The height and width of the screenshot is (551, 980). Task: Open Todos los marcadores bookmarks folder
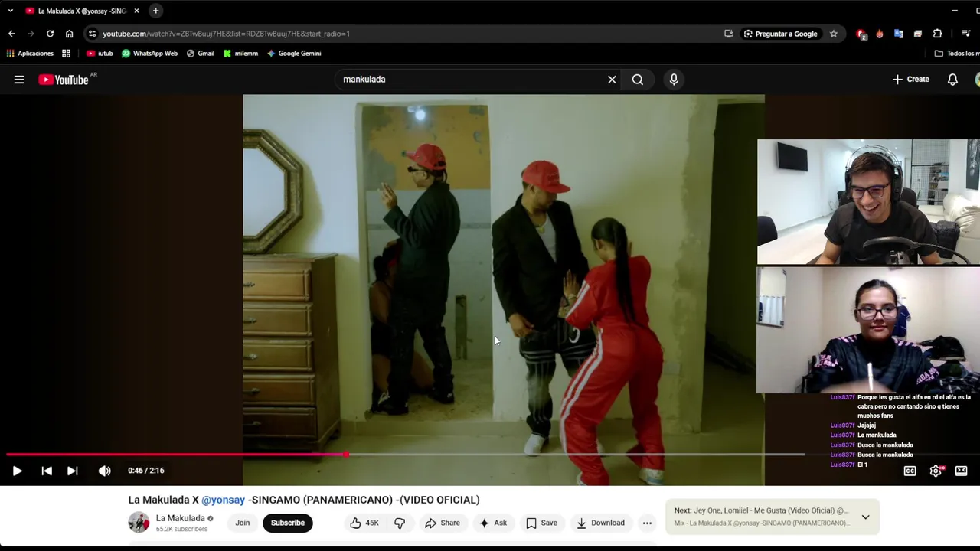click(957, 54)
